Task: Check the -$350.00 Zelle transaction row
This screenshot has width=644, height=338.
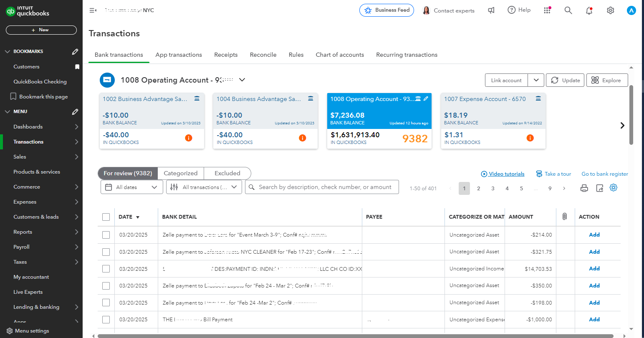Action: [106, 286]
